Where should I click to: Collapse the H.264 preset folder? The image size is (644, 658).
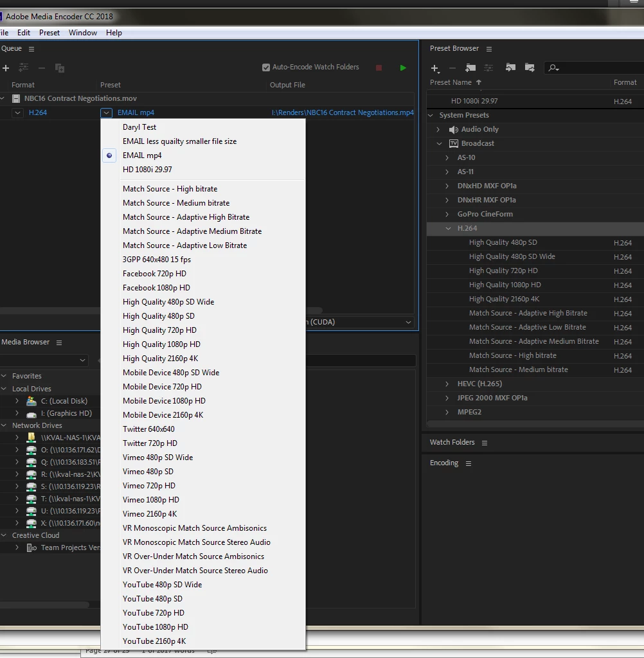pyautogui.click(x=448, y=228)
